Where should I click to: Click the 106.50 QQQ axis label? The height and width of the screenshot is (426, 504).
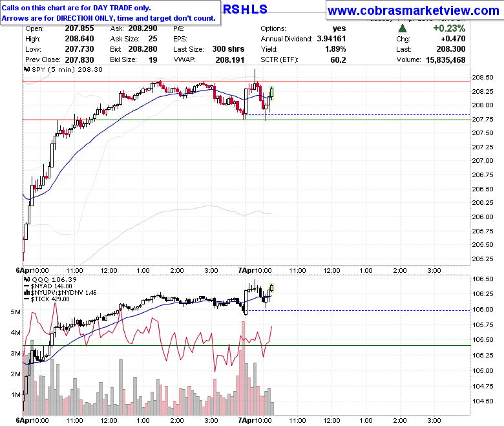pos(483,279)
